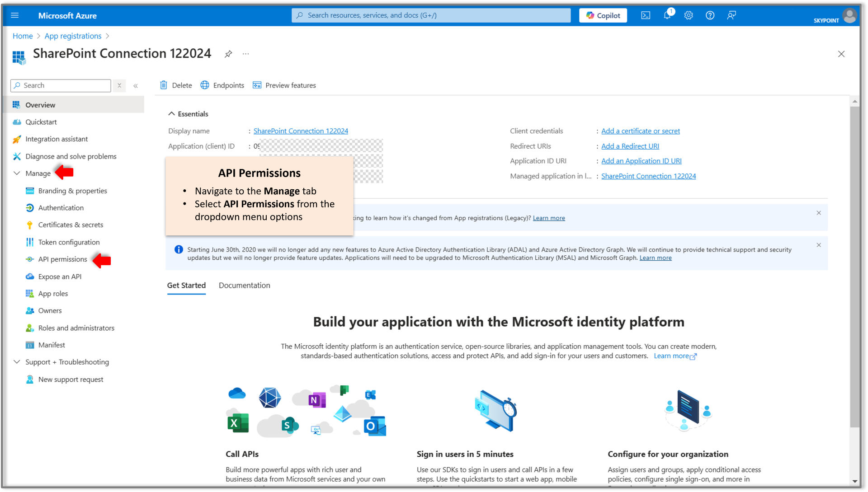Open the Help question mark icon
This screenshot has width=868, height=492.
tap(710, 15)
